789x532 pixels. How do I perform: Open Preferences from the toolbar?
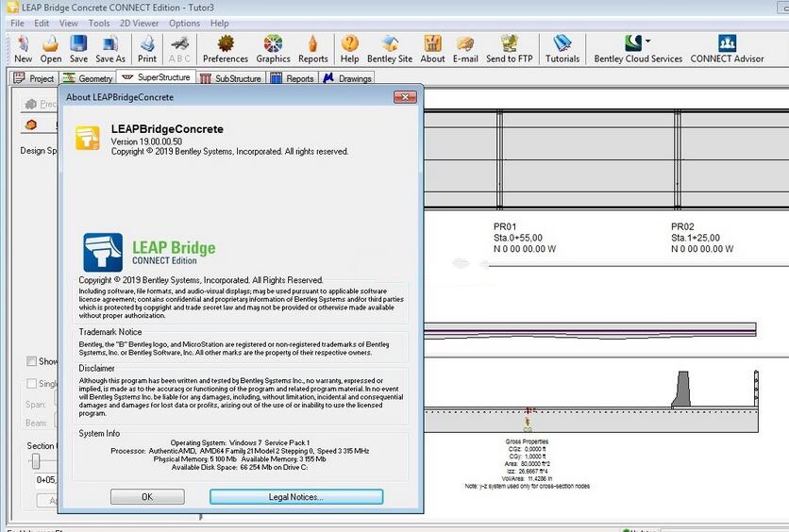[x=226, y=49]
